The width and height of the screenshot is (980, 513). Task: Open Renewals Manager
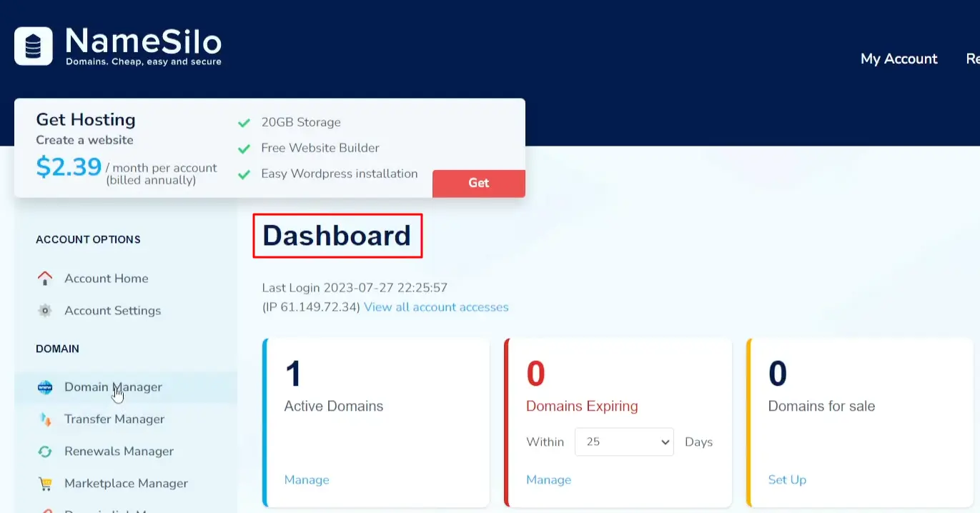pyautogui.click(x=119, y=452)
